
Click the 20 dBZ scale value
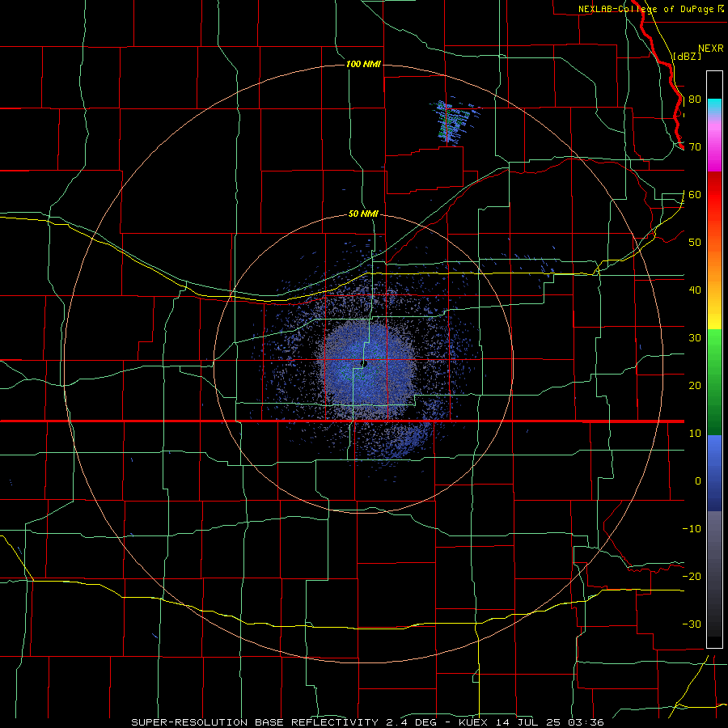click(x=695, y=385)
